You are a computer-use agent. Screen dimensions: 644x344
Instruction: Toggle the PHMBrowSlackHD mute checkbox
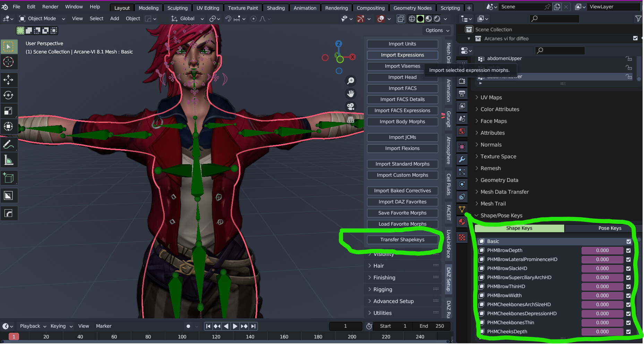pos(628,269)
